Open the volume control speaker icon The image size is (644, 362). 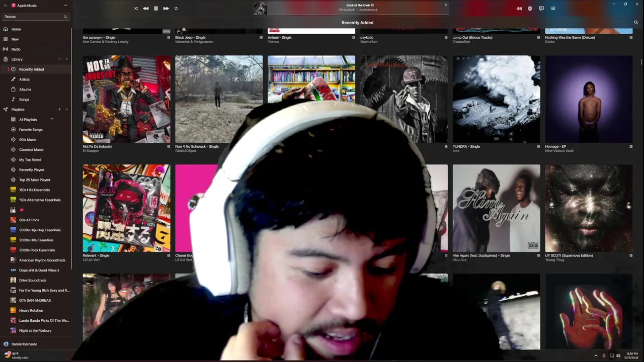pyautogui.click(x=519, y=9)
